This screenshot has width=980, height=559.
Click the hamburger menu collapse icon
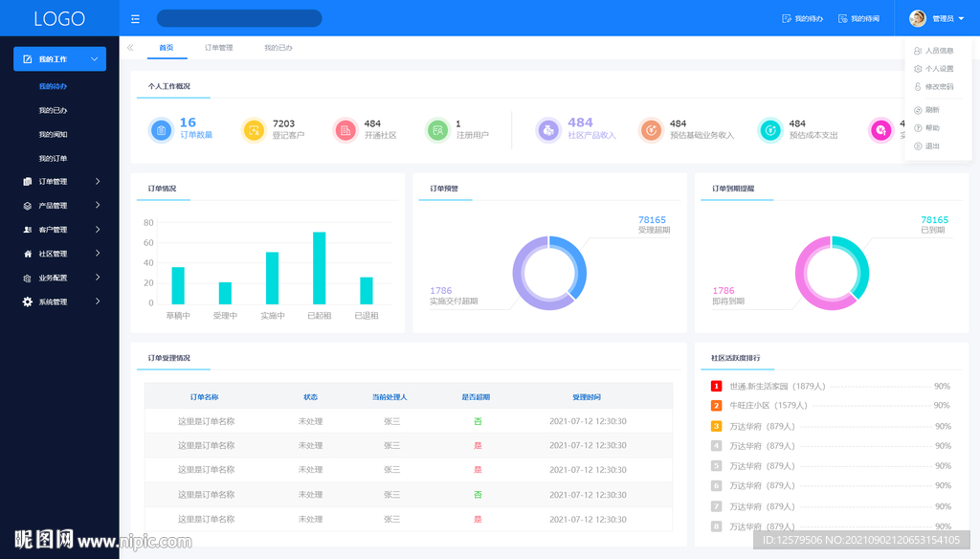[x=135, y=18]
